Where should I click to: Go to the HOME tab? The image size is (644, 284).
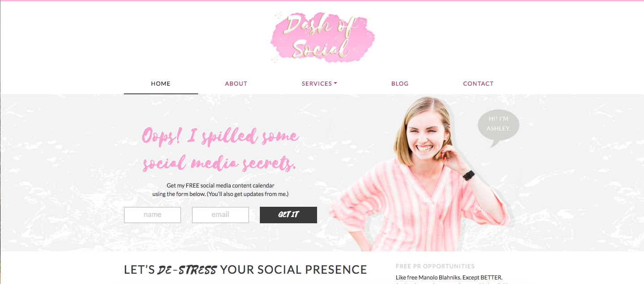pyautogui.click(x=161, y=84)
